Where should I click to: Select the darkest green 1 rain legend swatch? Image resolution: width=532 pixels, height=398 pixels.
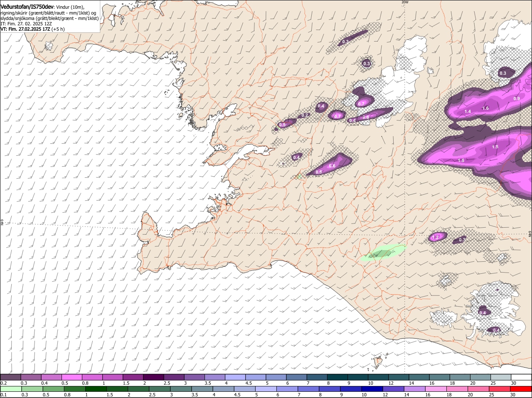96,389
